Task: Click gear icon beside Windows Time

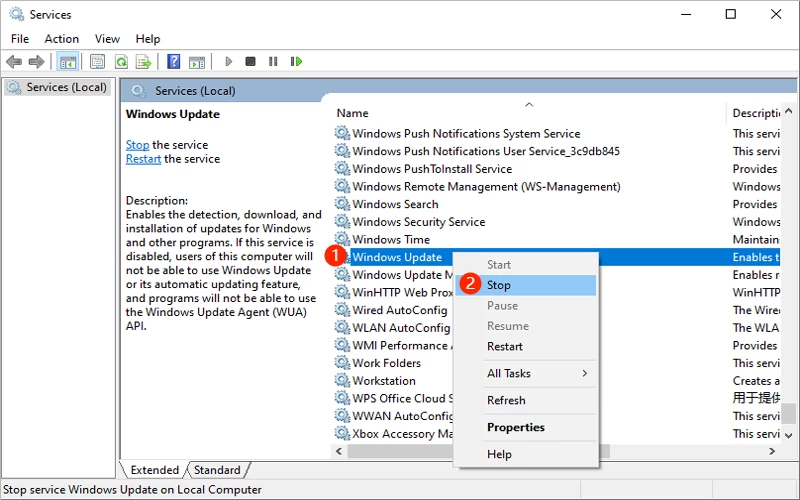Action: click(x=342, y=239)
